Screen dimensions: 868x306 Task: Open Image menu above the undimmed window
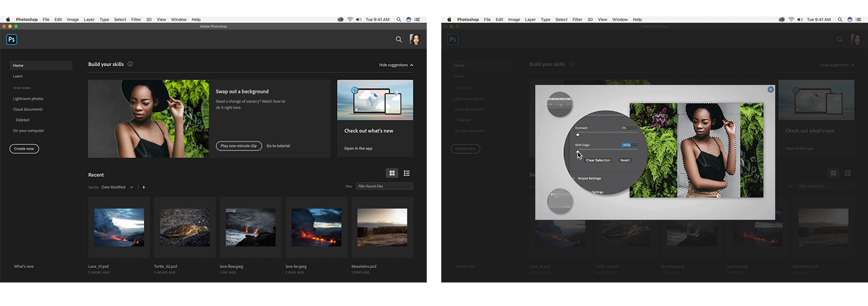73,19
